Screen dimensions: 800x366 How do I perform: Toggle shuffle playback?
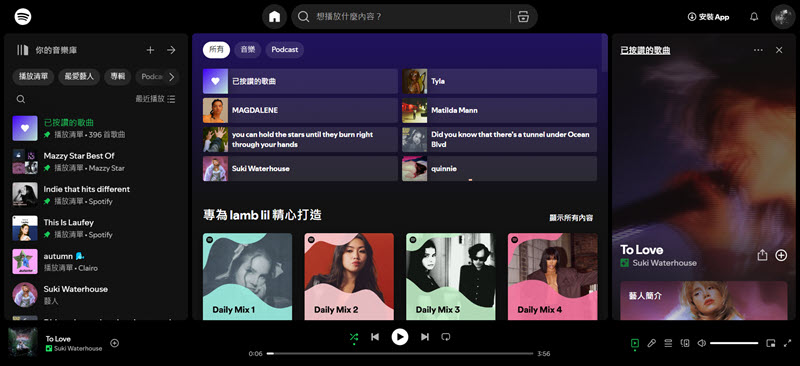(x=354, y=337)
